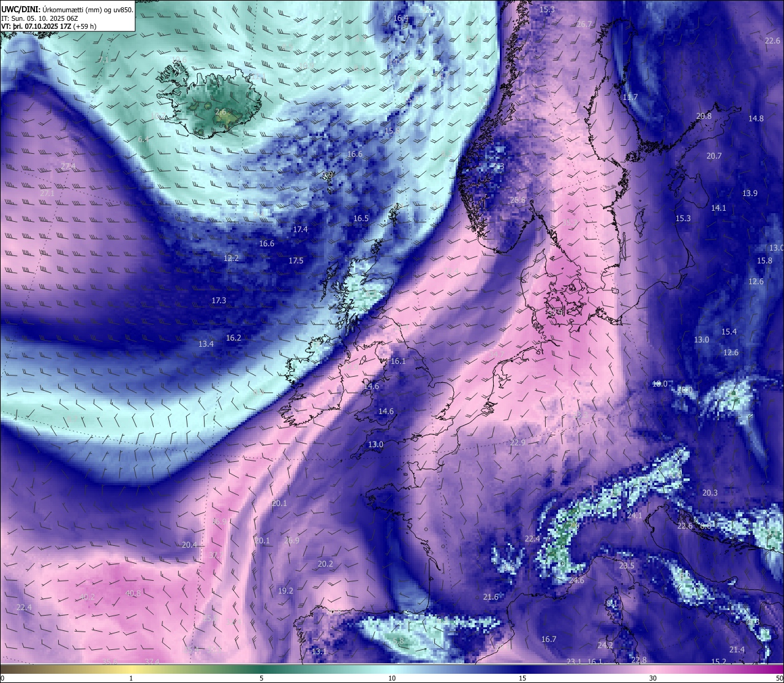Click the 24.6 value on the map
Screen dimensions: 784x683
point(576,581)
